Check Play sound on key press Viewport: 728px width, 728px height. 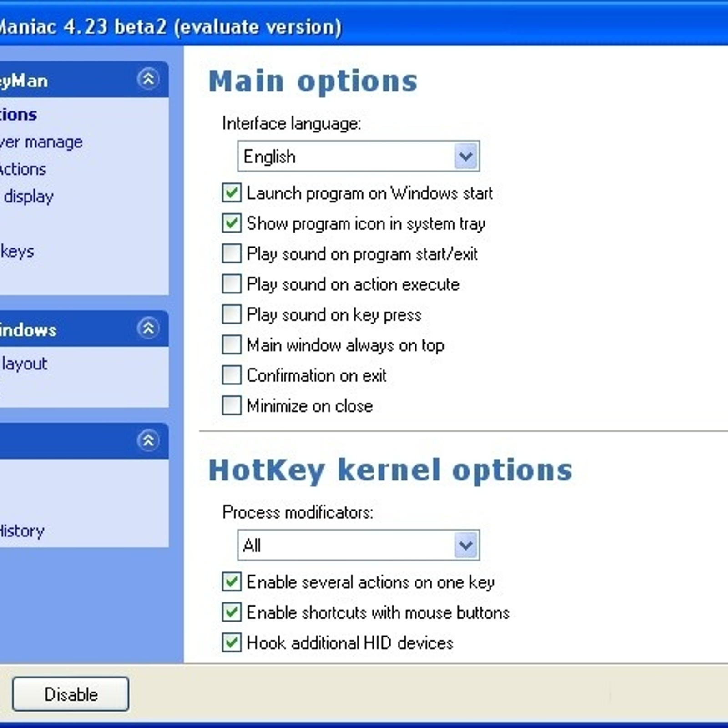(232, 314)
